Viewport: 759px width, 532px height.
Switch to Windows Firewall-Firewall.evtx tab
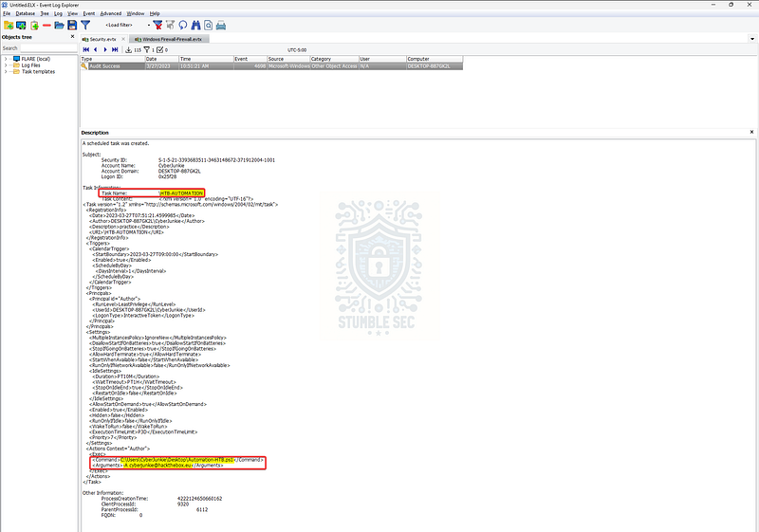170,39
